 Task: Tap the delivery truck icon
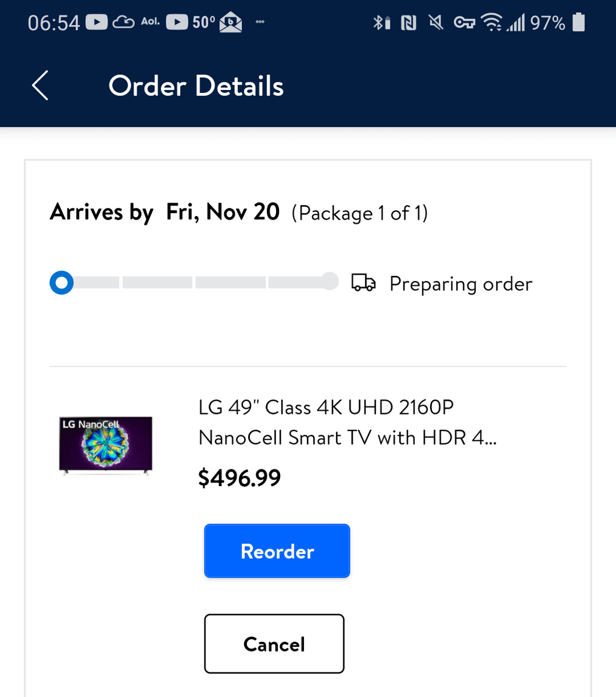tap(364, 283)
